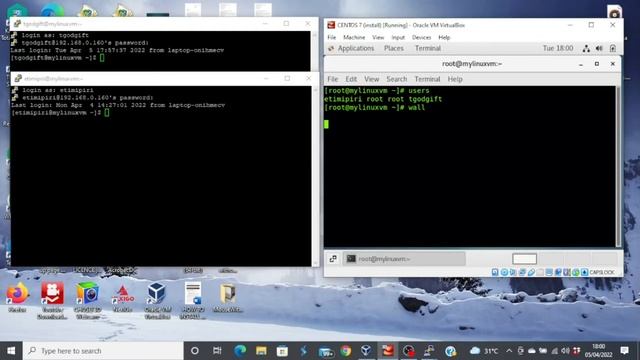Open Microsoft Store from the taskbar
Screen dimensions: 640x360
click(x=282, y=351)
